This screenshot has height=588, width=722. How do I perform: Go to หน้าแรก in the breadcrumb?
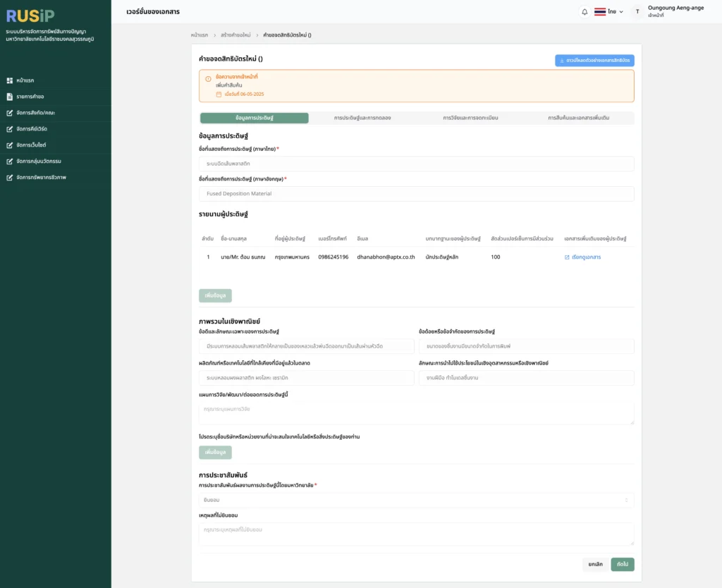200,35
